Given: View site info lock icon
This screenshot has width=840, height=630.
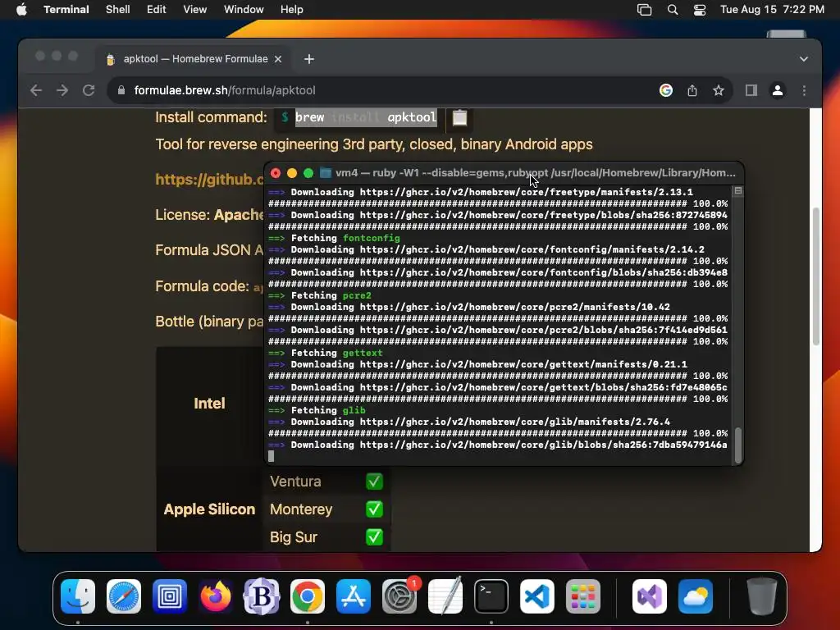Looking at the screenshot, I should click(121, 90).
